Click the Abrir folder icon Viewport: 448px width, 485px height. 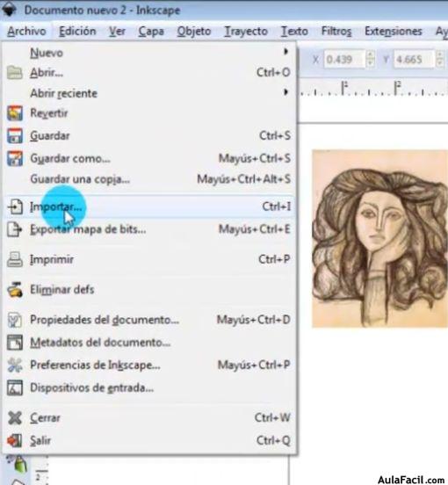(15, 73)
